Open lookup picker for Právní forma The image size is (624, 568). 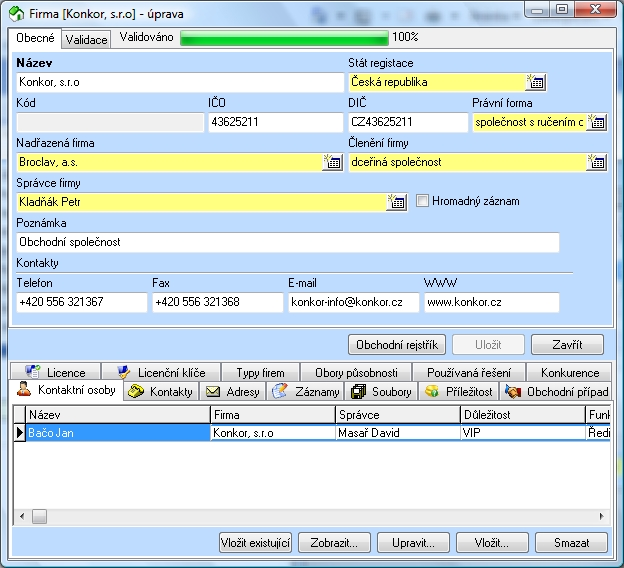click(597, 122)
